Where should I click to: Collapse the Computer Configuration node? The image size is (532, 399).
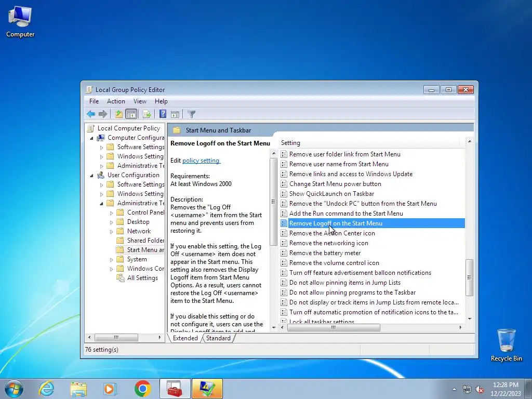coord(91,138)
